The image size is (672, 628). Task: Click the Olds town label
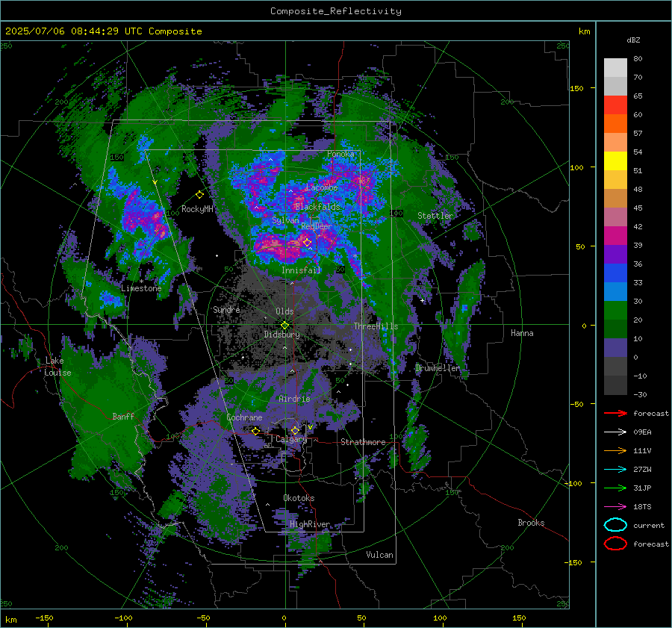[x=284, y=311]
